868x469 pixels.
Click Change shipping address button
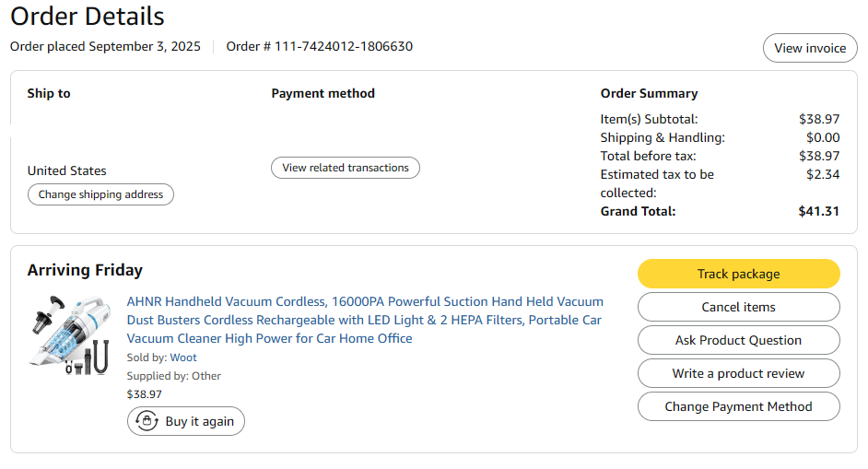[x=100, y=194]
